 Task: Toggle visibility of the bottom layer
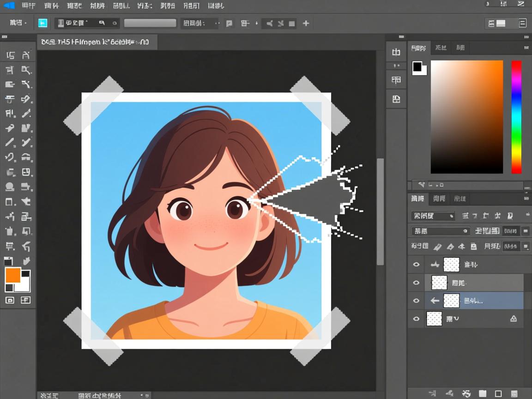pyautogui.click(x=416, y=319)
